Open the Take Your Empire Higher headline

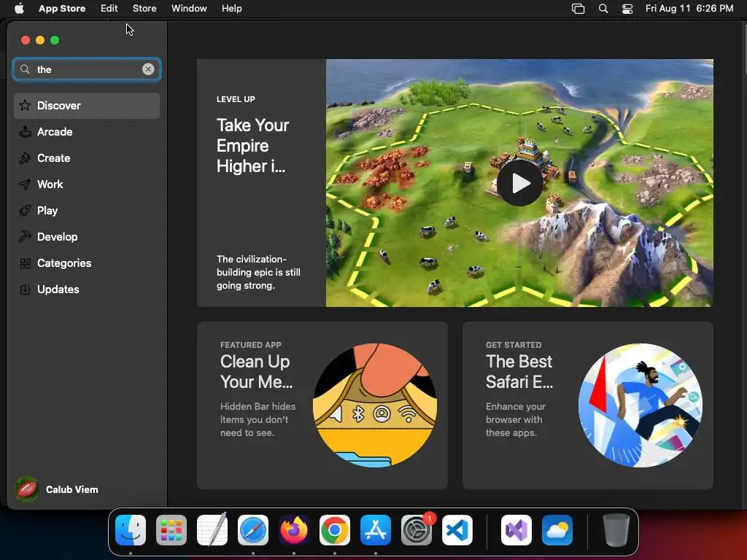pos(253,146)
